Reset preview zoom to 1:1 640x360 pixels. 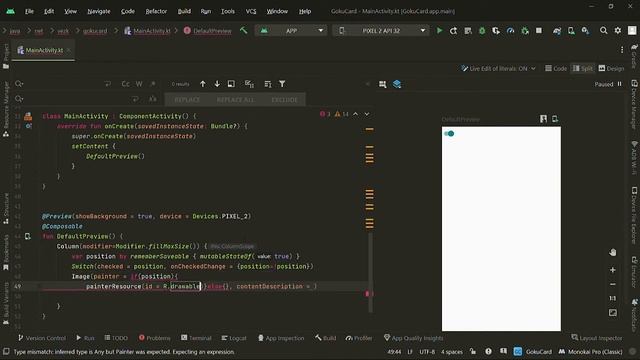612,298
